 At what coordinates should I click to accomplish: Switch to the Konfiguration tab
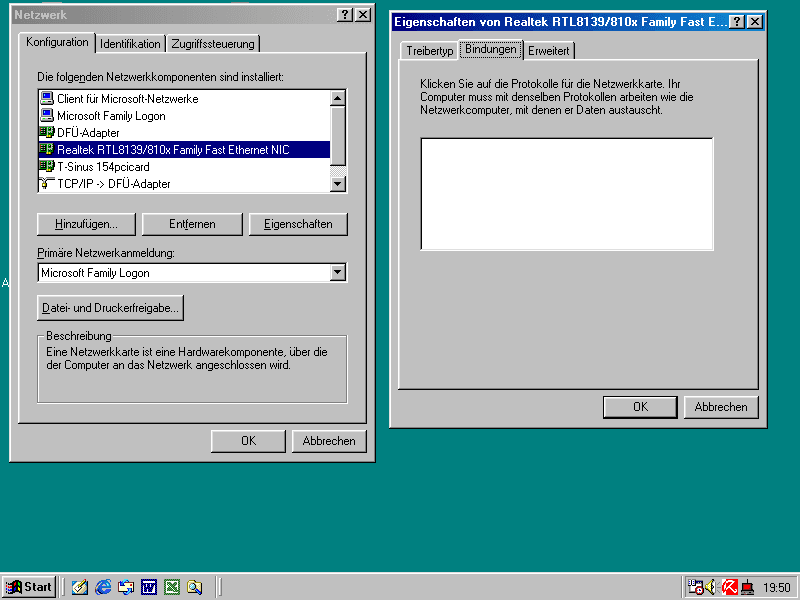[x=57, y=42]
